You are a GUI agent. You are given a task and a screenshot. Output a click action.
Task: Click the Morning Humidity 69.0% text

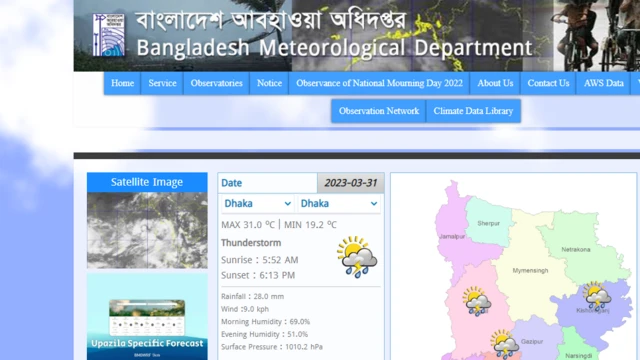pyautogui.click(x=265, y=322)
